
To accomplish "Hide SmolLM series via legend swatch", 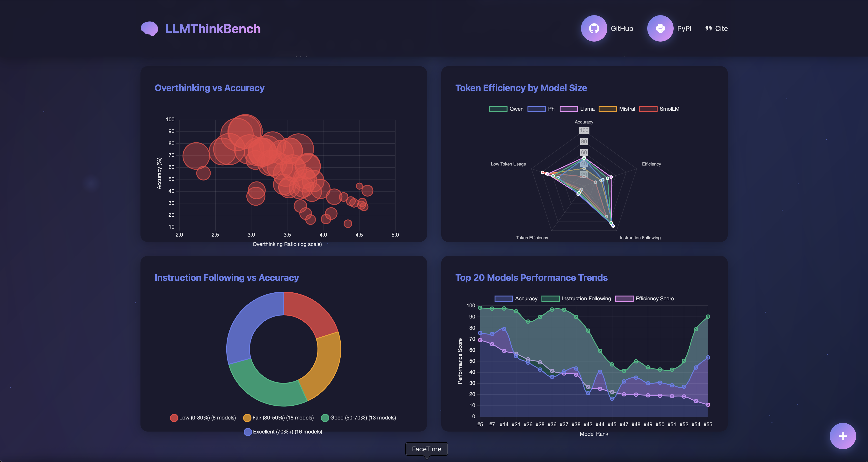I will 648,109.
